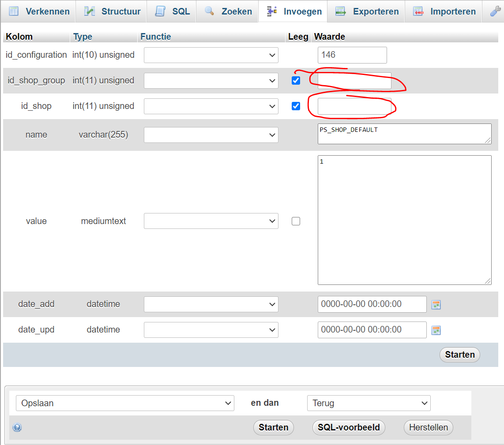Image resolution: width=504 pixels, height=445 pixels.
Task: Uncheck the Leeg checkbox for id_shop_group
Action: 296,80
